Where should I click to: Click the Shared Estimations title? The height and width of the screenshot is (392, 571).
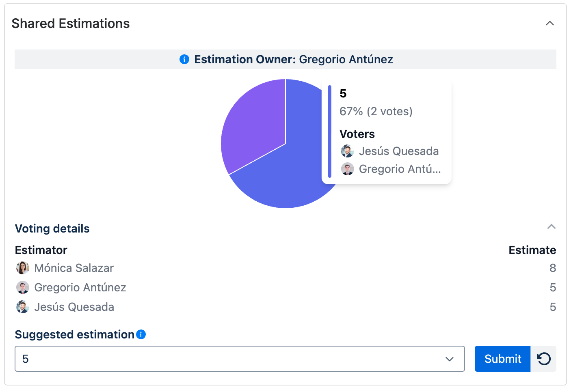click(71, 23)
